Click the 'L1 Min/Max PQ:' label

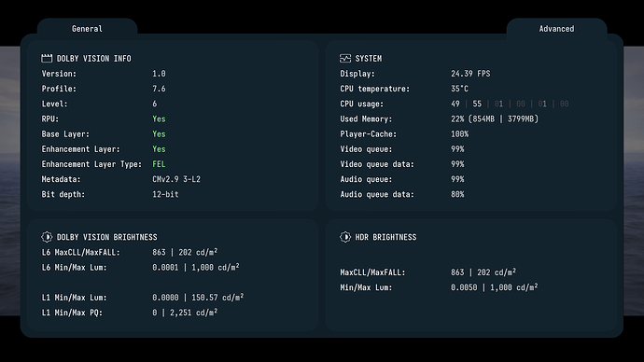click(x=72, y=313)
